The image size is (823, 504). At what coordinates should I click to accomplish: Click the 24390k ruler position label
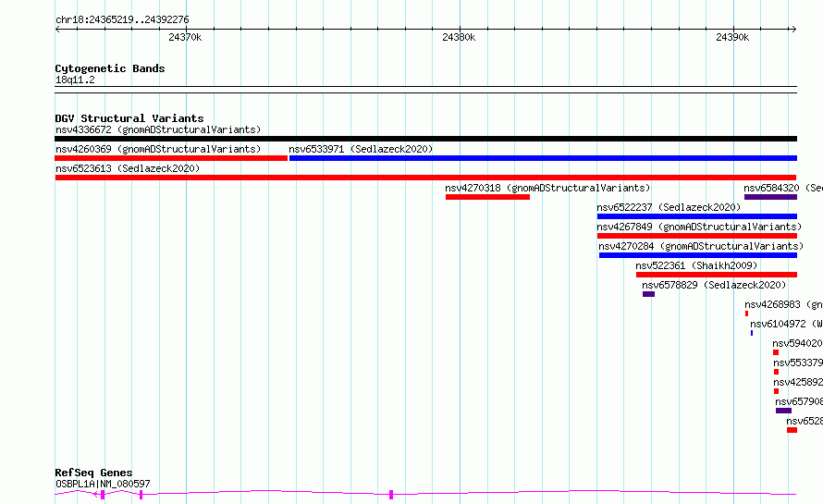click(x=732, y=37)
